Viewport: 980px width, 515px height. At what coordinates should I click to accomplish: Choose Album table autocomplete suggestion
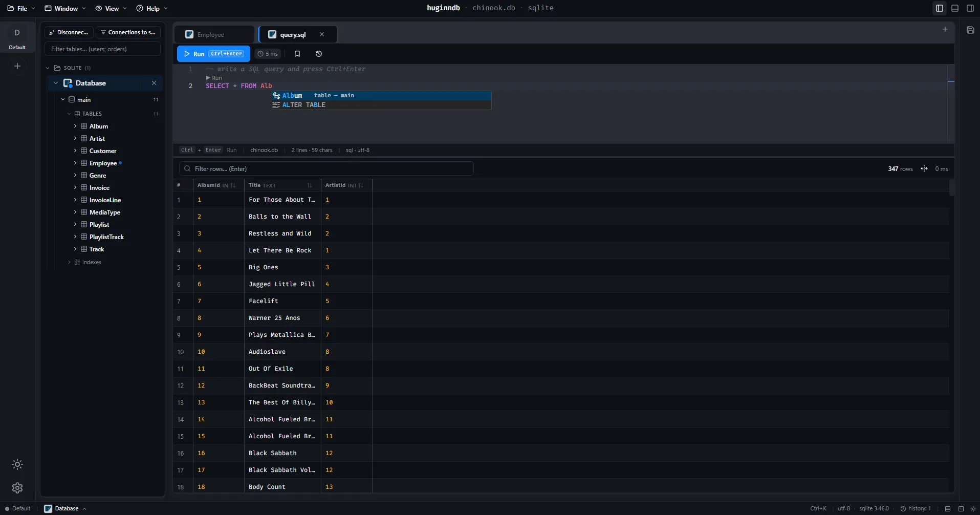(x=381, y=96)
